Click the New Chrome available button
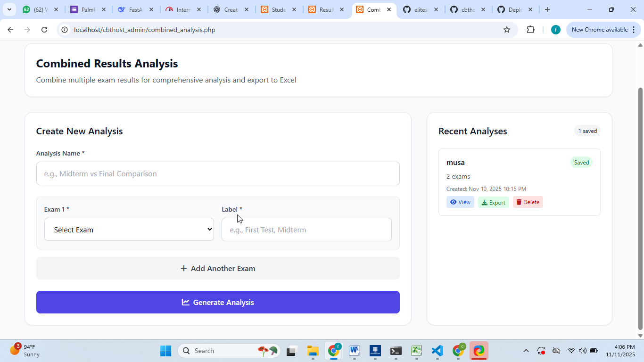The width and height of the screenshot is (644, 362). point(603,30)
